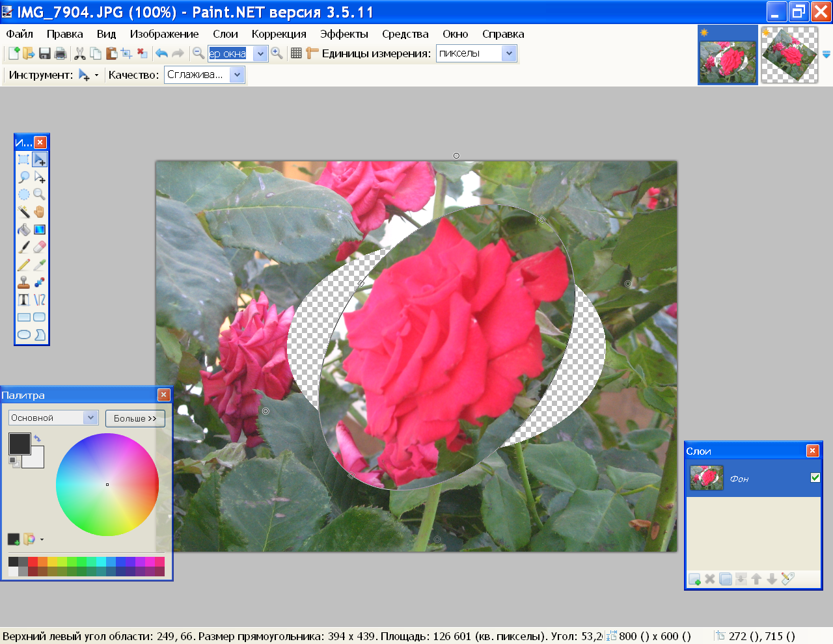Viewport: 833px width, 644px height.
Task: Expand the image list arrow
Action: tap(826, 55)
